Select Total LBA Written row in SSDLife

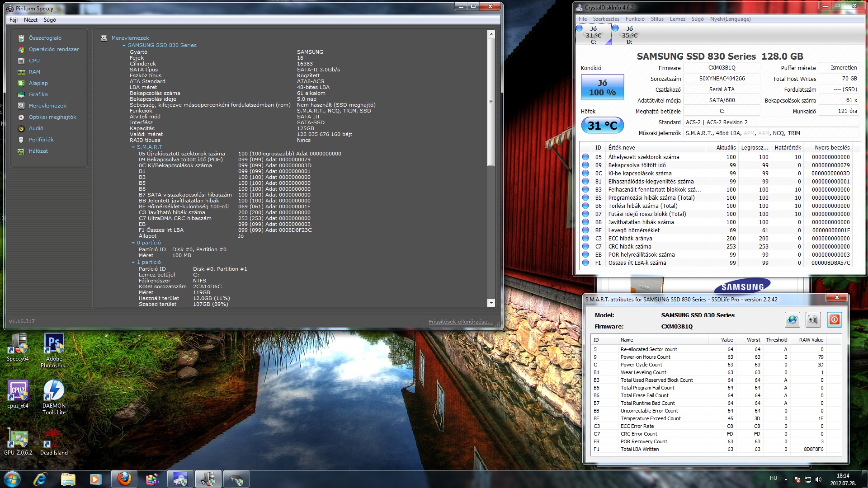(x=717, y=450)
